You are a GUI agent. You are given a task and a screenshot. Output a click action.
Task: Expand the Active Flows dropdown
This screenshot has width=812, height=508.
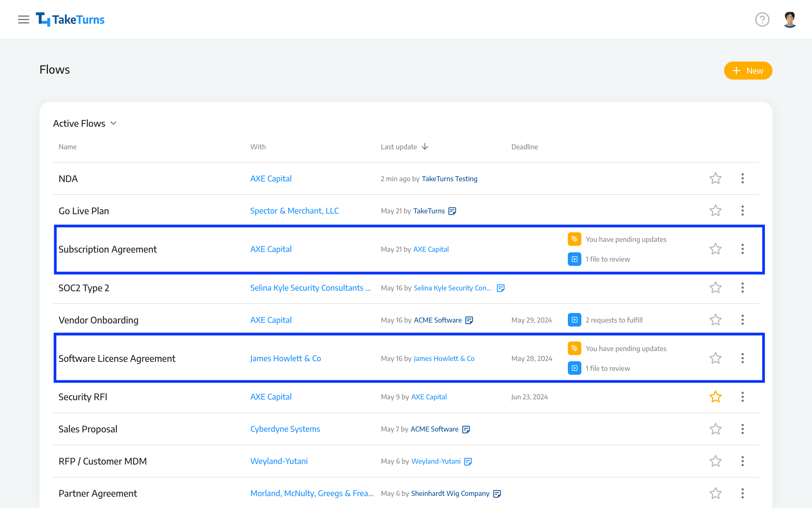pos(85,123)
